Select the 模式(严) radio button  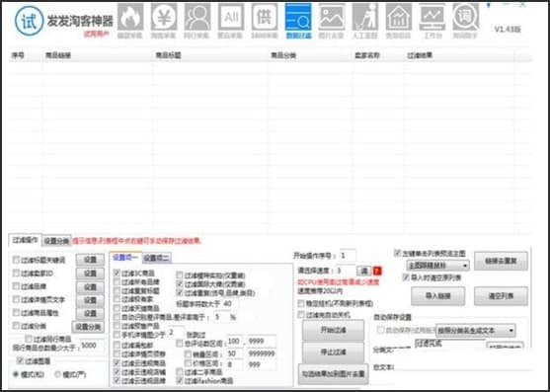point(57,374)
